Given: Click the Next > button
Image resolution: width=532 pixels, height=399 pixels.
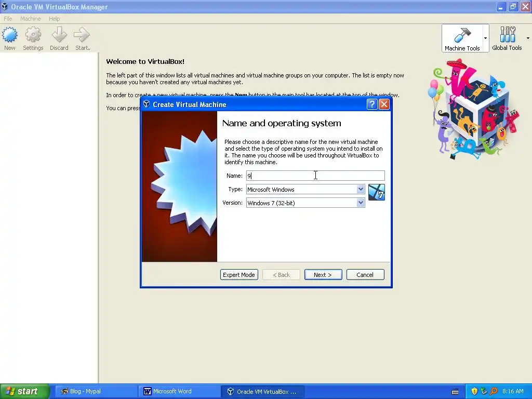Looking at the screenshot, I should [x=323, y=274].
